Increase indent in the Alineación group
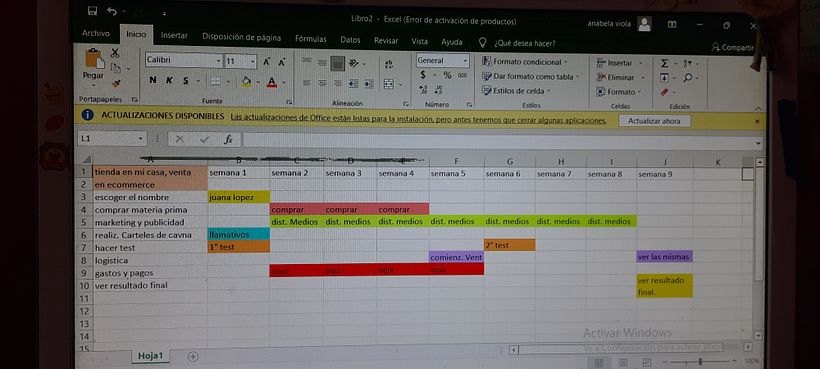Image resolution: width=820 pixels, height=369 pixels. (369, 84)
